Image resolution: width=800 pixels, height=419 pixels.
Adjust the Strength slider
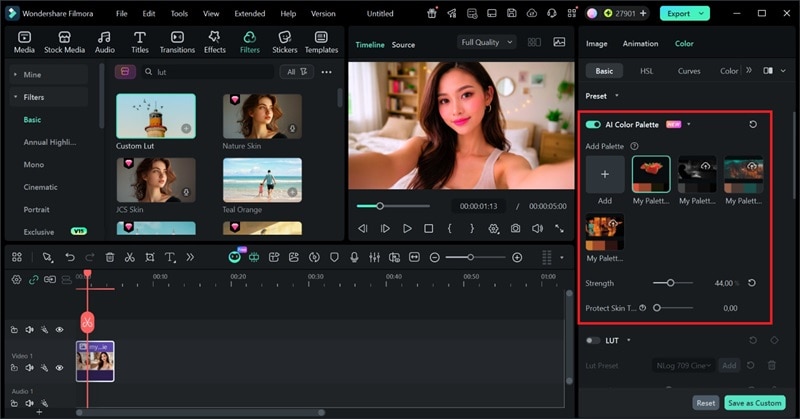tap(670, 283)
